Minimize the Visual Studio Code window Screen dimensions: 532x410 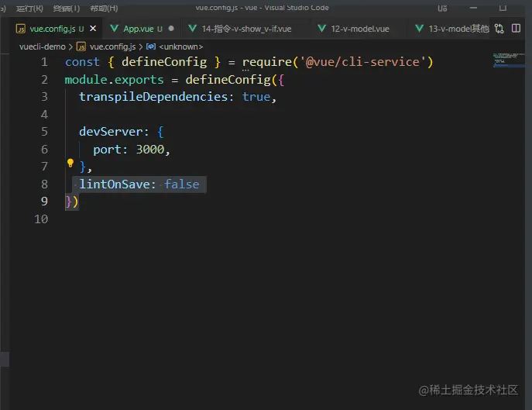pyautogui.click(x=474, y=8)
